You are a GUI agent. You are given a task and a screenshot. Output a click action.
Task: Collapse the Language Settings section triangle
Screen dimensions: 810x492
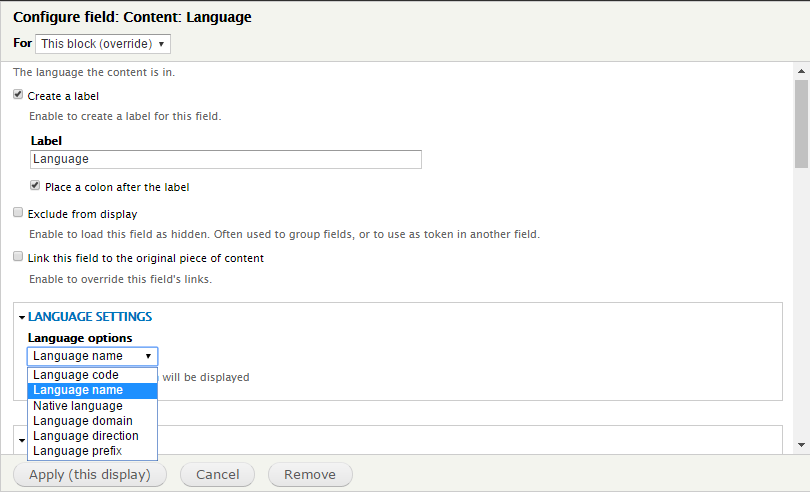[22, 317]
